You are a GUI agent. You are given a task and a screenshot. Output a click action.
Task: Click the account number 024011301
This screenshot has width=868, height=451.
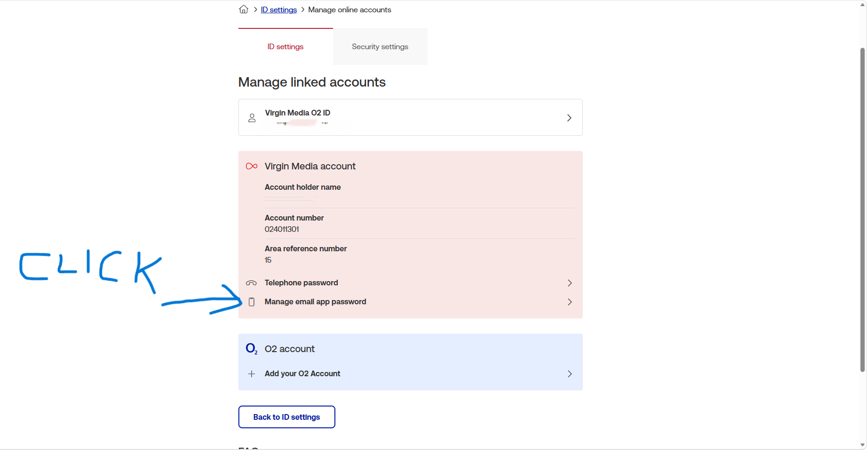coord(282,229)
